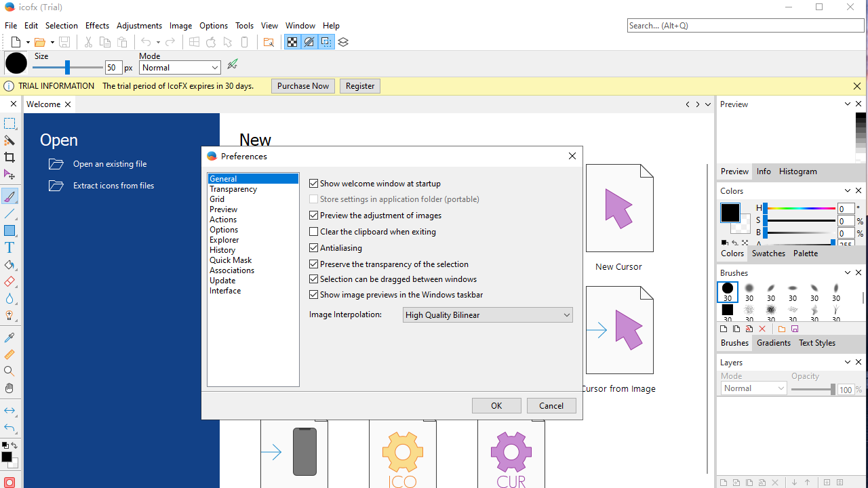This screenshot has width=868, height=488.
Task: Open the layer blend Mode dropdown
Action: (753, 388)
